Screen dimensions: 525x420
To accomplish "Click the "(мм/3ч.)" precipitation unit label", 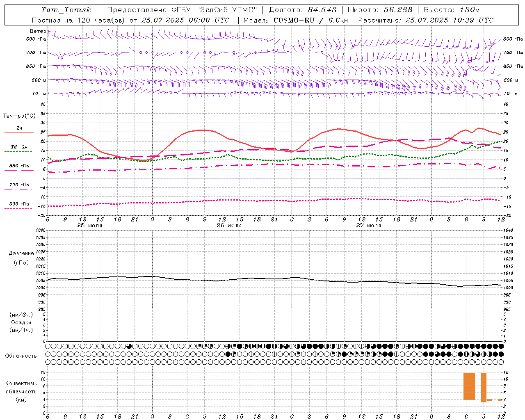I will [21, 315].
